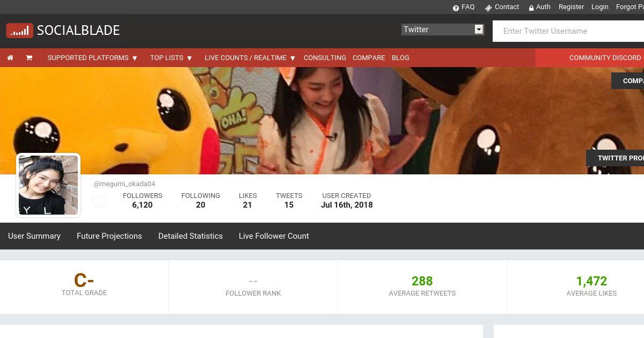Click the tweets count 15

pos(289,205)
